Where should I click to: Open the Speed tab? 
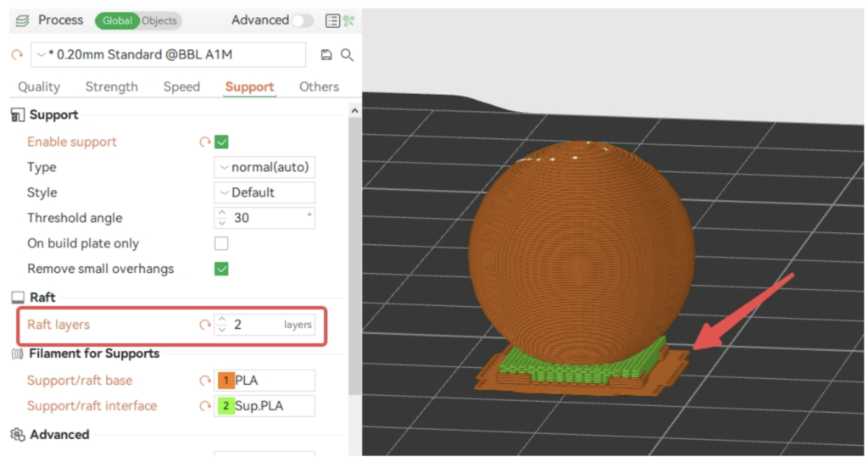coord(181,86)
